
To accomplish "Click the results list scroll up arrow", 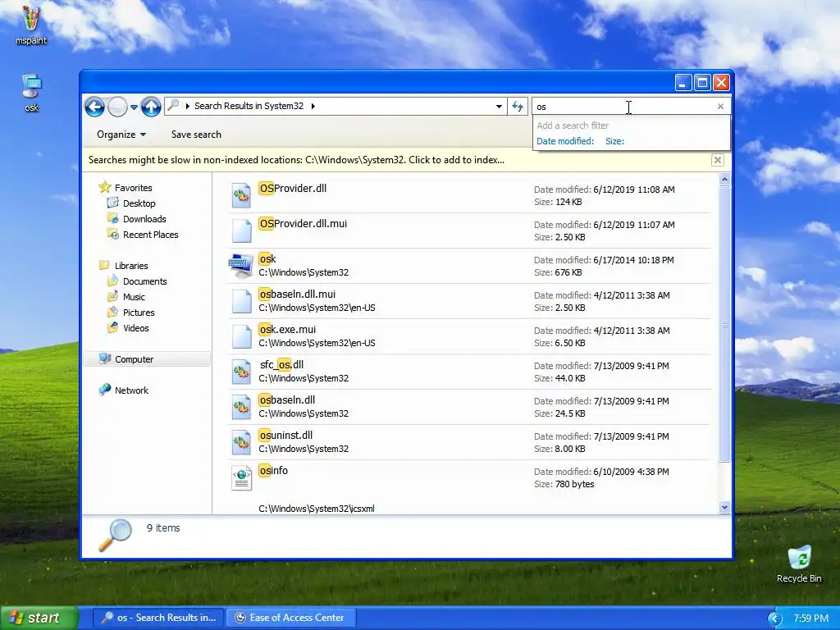I will pyautogui.click(x=724, y=180).
